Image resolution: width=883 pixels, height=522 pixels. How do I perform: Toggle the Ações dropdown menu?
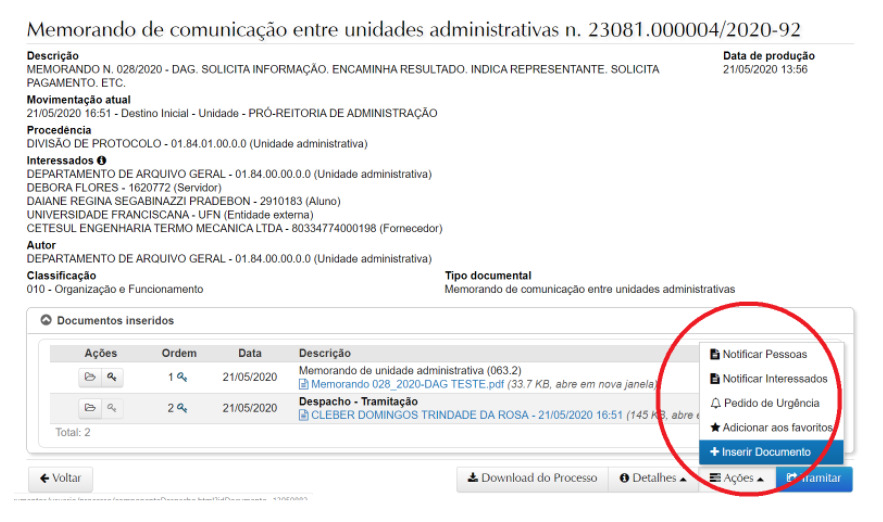(x=737, y=479)
